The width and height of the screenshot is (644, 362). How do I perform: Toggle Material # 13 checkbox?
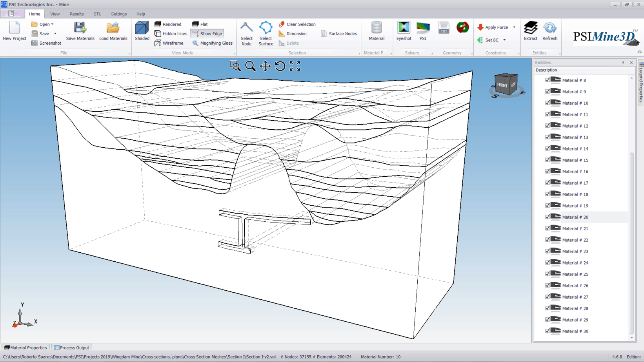tap(548, 137)
